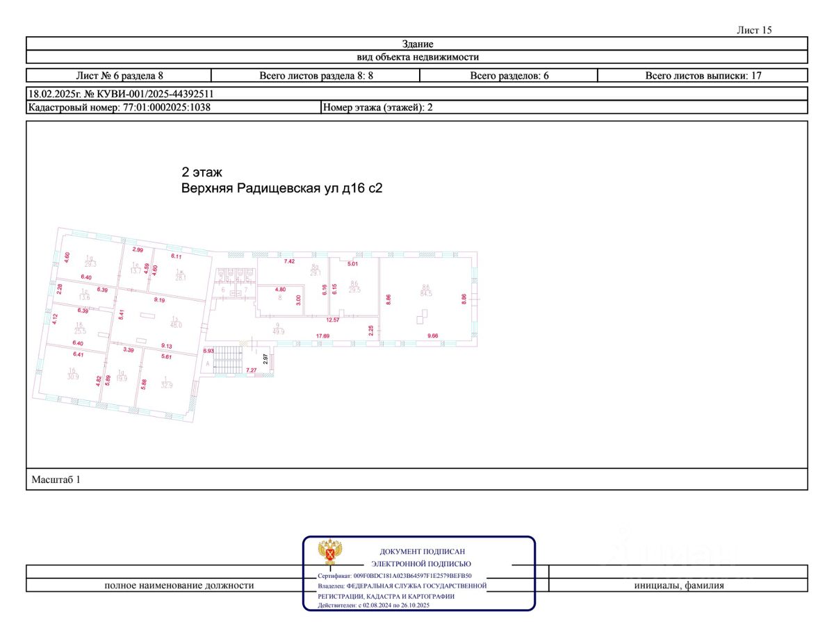
Task: Click the dimension 3.00 in room 8
Action: (299, 300)
